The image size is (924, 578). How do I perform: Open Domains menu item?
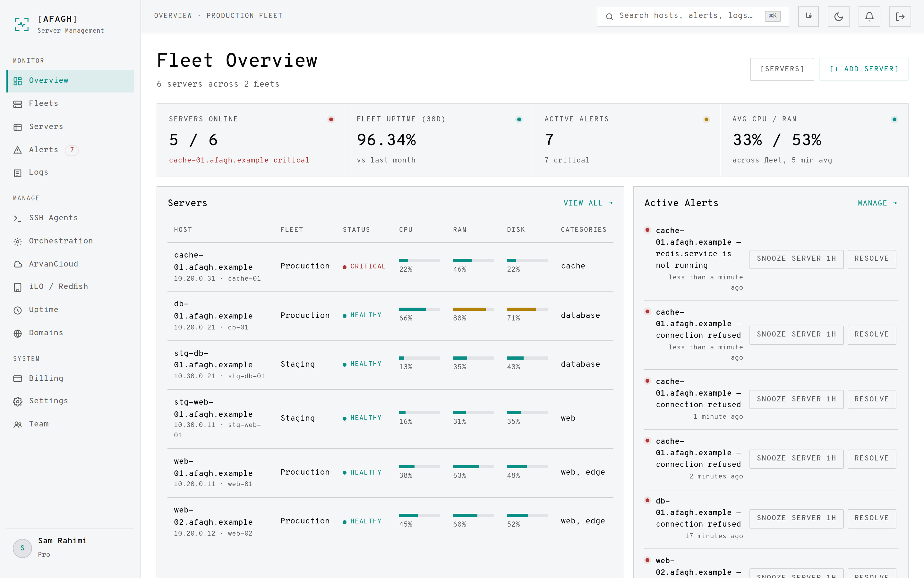[70, 333]
